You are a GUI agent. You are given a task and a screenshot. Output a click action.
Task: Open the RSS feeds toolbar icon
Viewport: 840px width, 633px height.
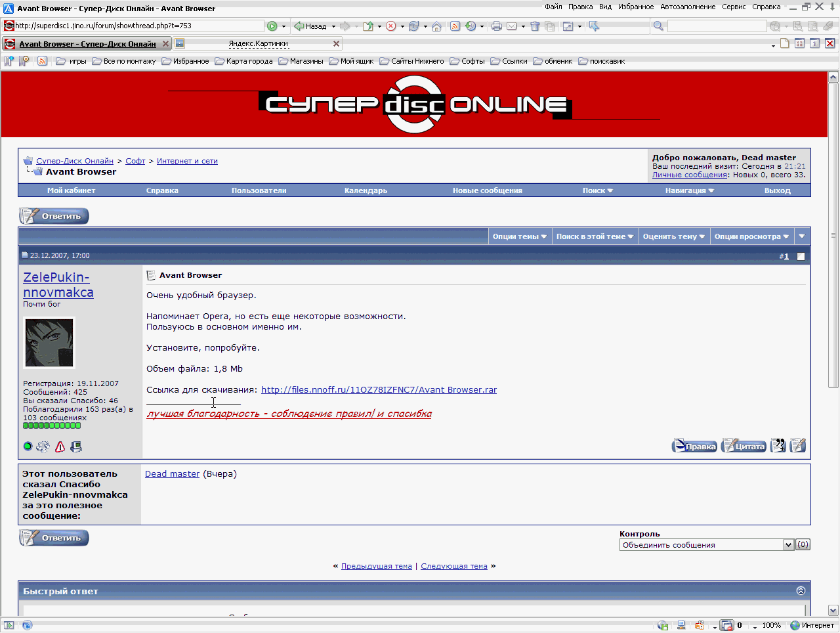coord(455,26)
